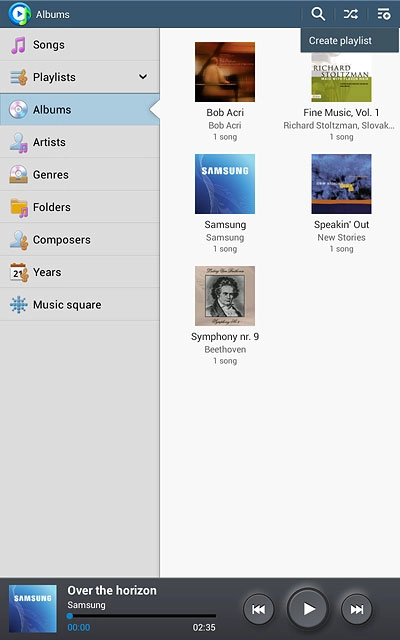The width and height of the screenshot is (400, 640).
Task: Open the Symphony nr. 9 Beethoven cover
Action: point(225,296)
